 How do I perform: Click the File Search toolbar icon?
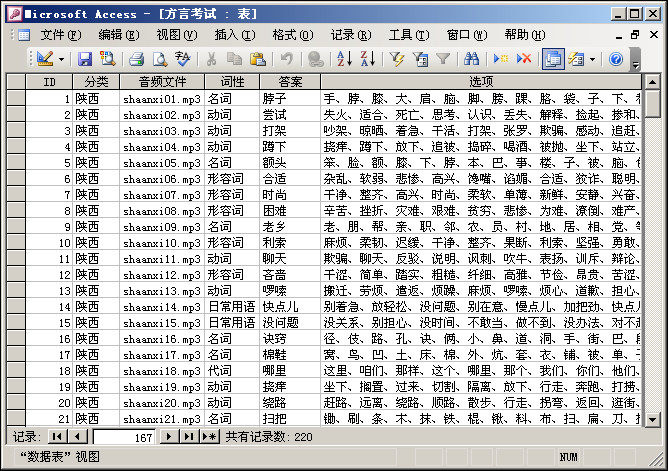point(107,59)
